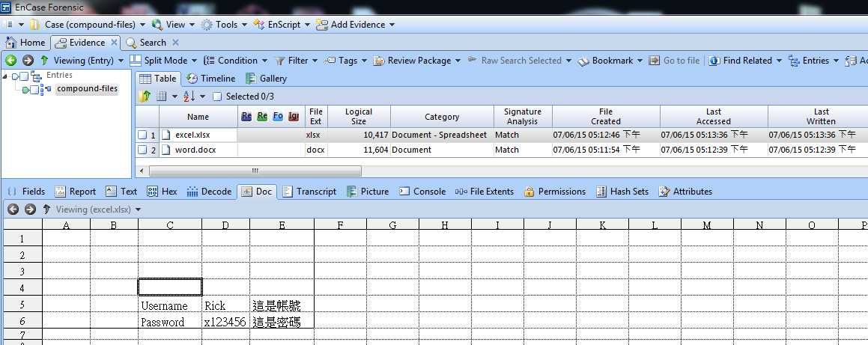Click the green up arrow beside Viewing (Entry)
This screenshot has height=345, width=868.
44,61
